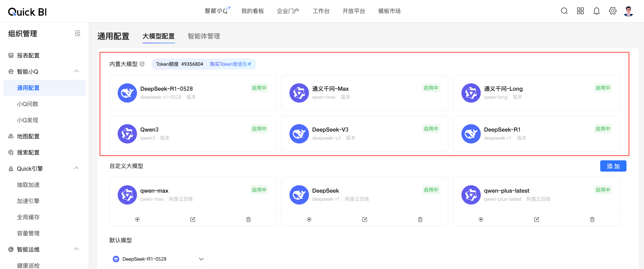Click the user avatar in header
This screenshot has height=269, width=644.
click(628, 11)
